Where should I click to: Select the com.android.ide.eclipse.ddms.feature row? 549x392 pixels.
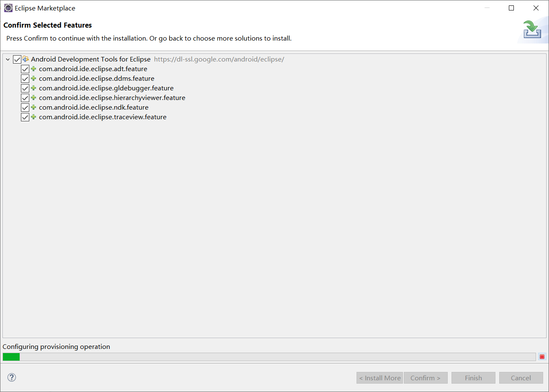click(x=97, y=78)
